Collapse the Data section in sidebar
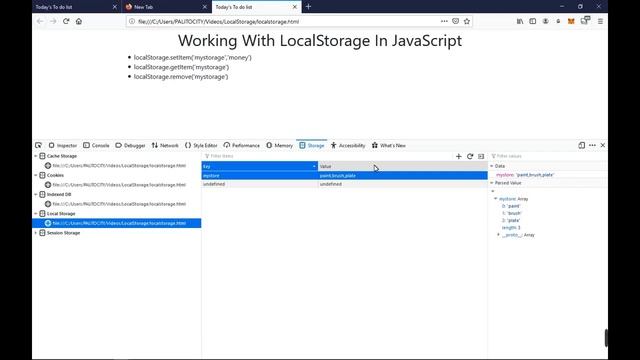 click(492, 166)
